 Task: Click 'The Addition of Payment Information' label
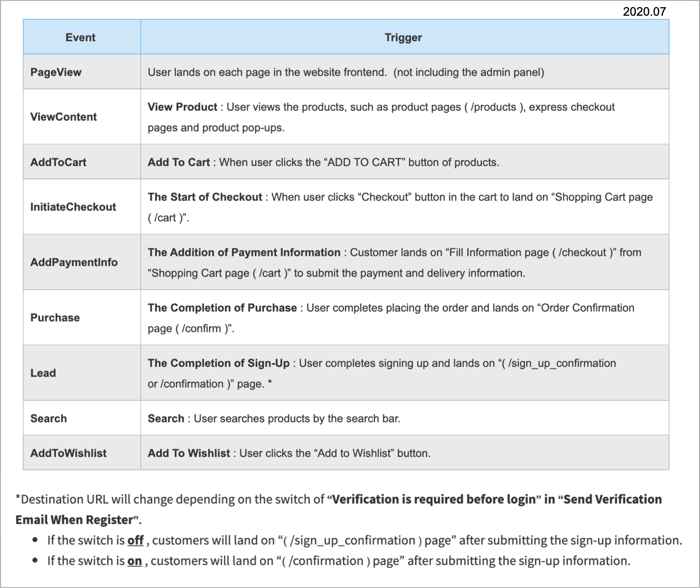[244, 252]
